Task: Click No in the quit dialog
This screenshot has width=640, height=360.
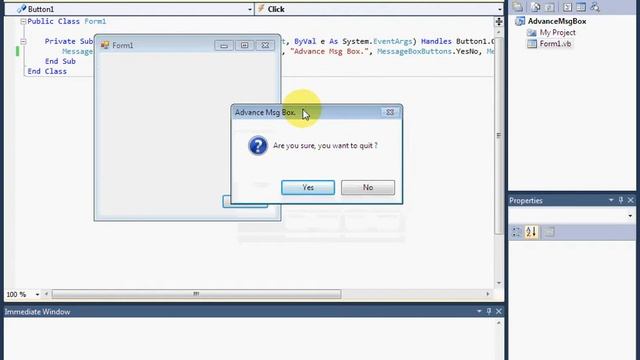Action: tap(368, 187)
